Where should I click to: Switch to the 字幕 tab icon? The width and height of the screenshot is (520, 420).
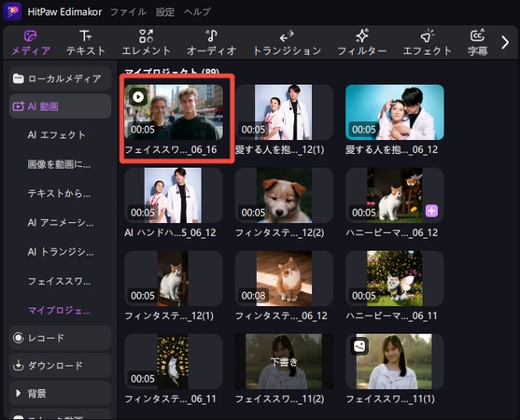(x=478, y=35)
